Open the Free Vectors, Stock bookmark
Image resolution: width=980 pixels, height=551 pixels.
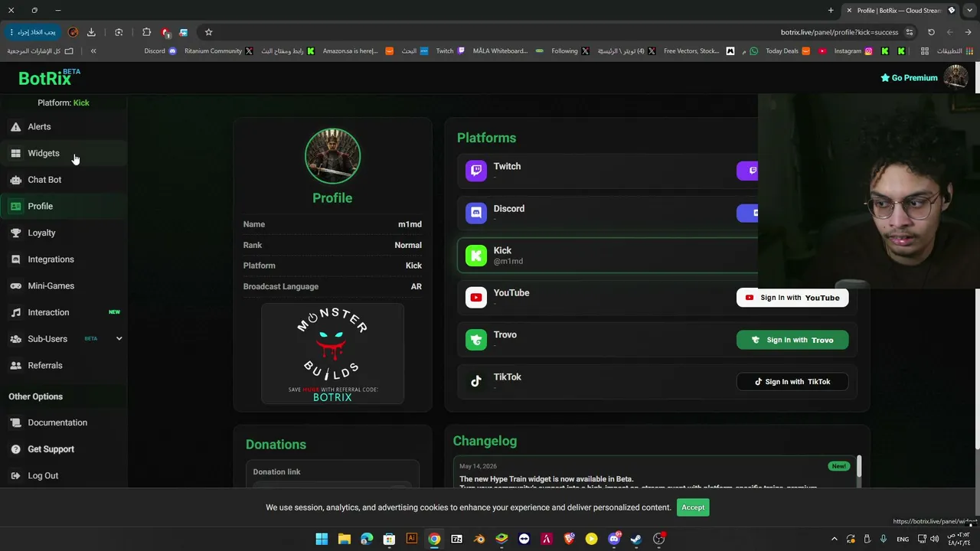pyautogui.click(x=699, y=51)
